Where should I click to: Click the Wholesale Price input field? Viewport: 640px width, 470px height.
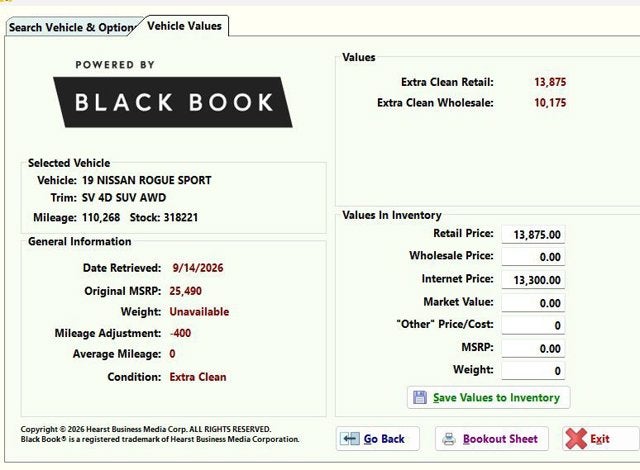(533, 257)
